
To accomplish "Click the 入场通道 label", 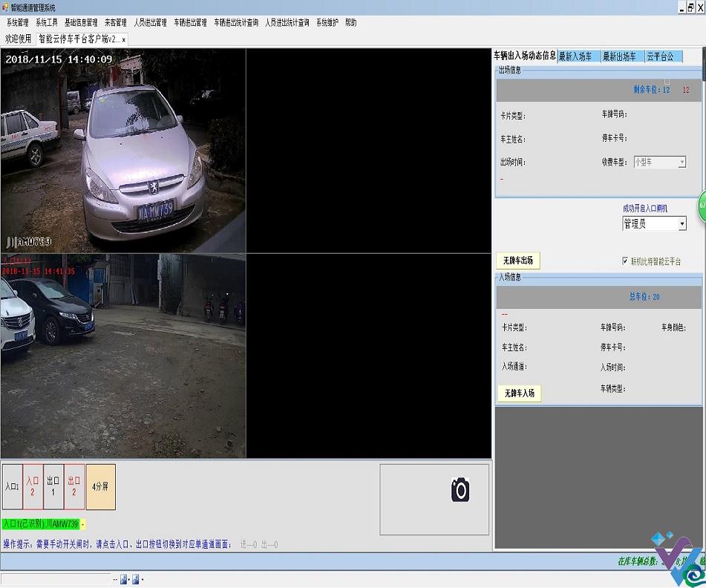I will click(514, 367).
